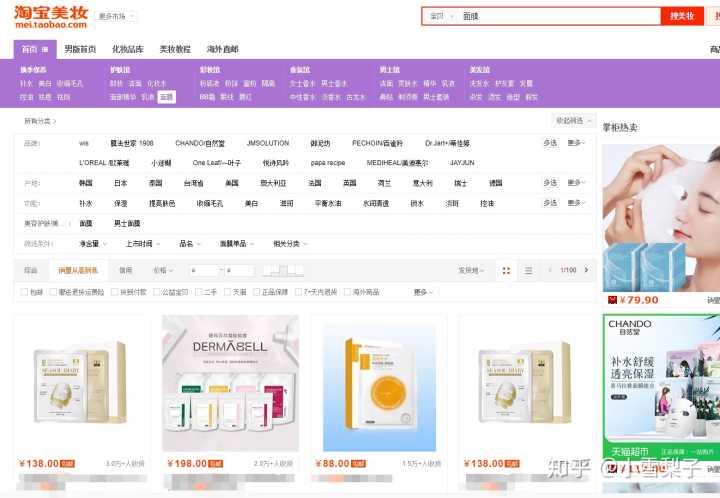Check the 7+天内退货 option
Screen dimensions: 720x498
point(298,292)
